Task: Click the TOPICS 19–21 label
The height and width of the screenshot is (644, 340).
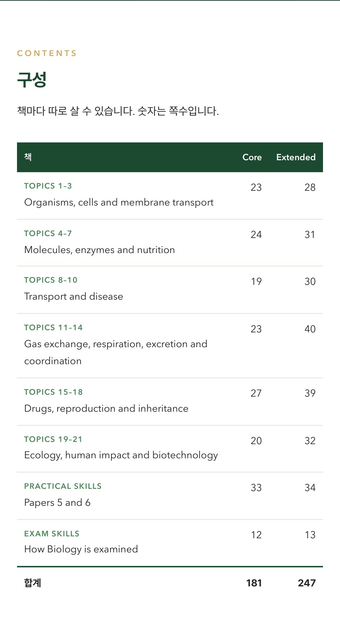Action: pyautogui.click(x=53, y=439)
